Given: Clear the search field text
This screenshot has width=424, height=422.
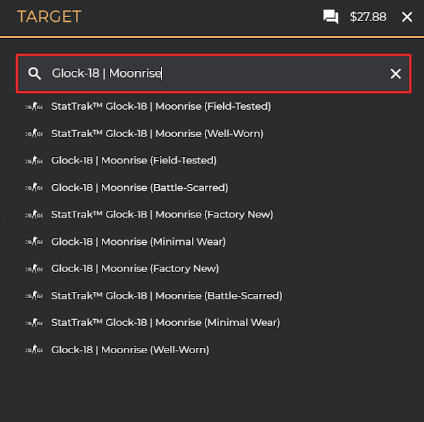Looking at the screenshot, I should click(395, 74).
